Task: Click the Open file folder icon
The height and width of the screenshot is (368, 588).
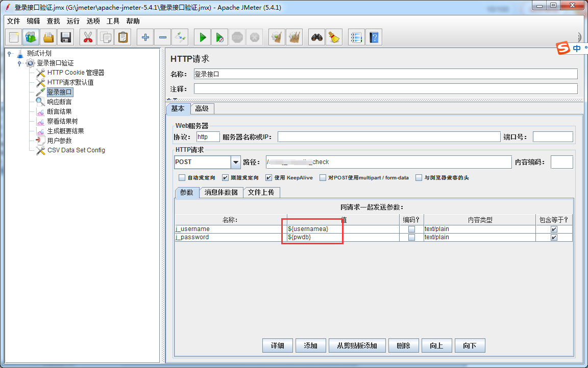Action: click(x=48, y=37)
